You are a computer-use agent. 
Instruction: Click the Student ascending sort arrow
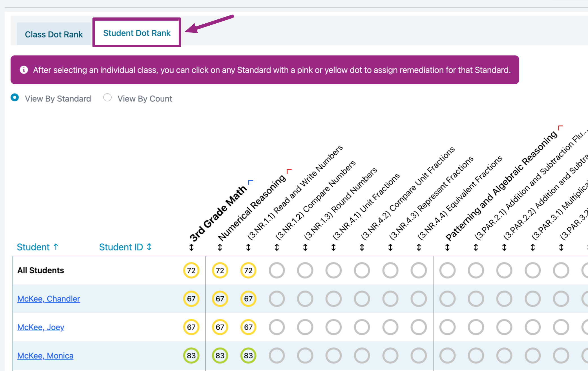click(x=56, y=247)
